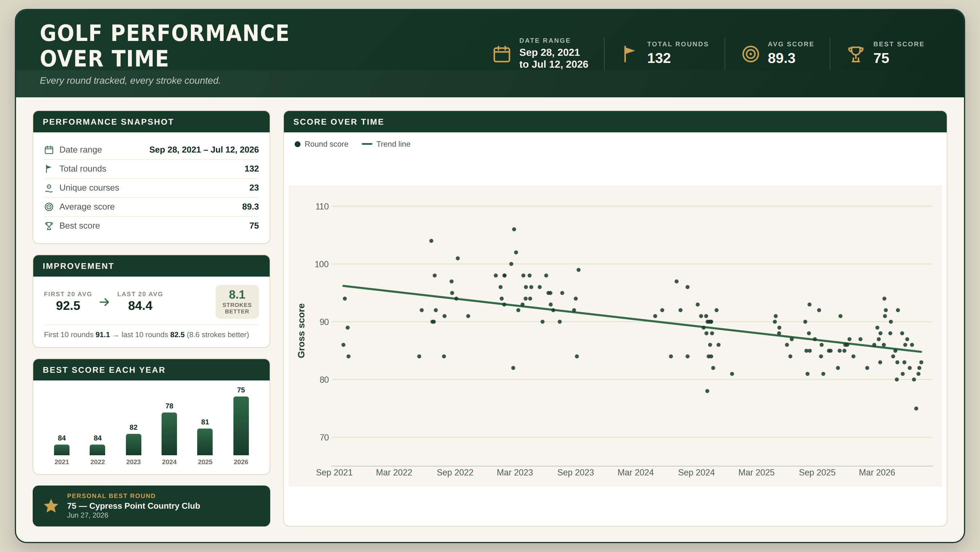The width and height of the screenshot is (980, 552).
Task: Click the 81 label above the 2025 bar
Action: pyautogui.click(x=205, y=422)
